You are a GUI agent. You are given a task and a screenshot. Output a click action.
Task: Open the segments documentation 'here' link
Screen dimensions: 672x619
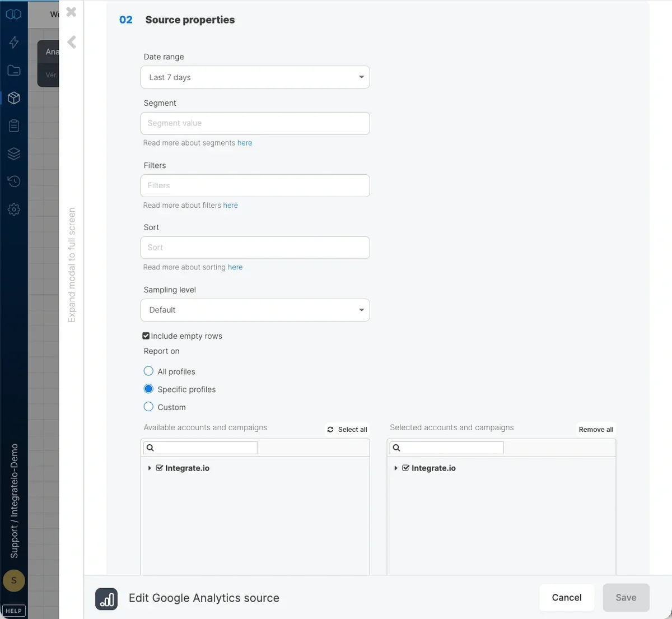click(x=245, y=142)
